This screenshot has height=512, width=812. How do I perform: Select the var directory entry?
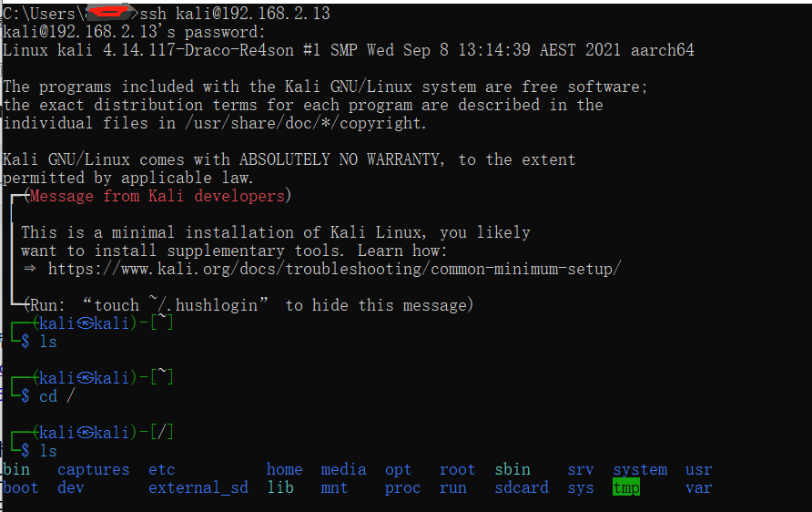click(698, 487)
